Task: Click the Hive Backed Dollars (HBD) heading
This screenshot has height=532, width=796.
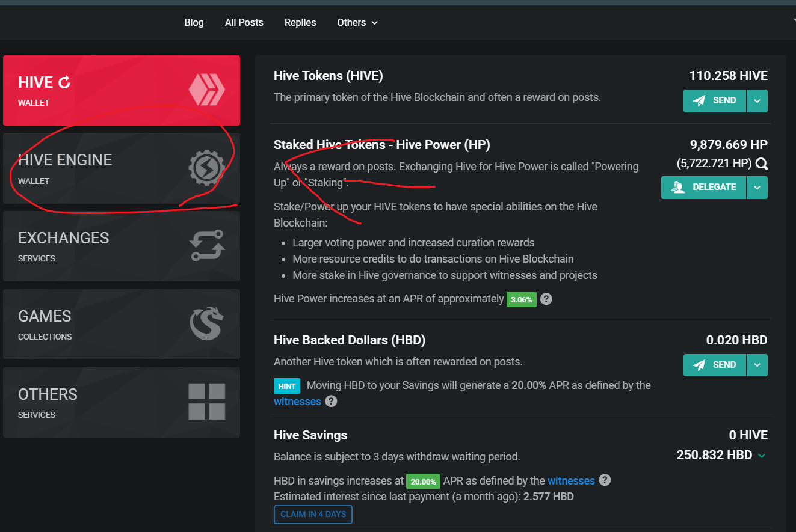Action: tap(350, 340)
